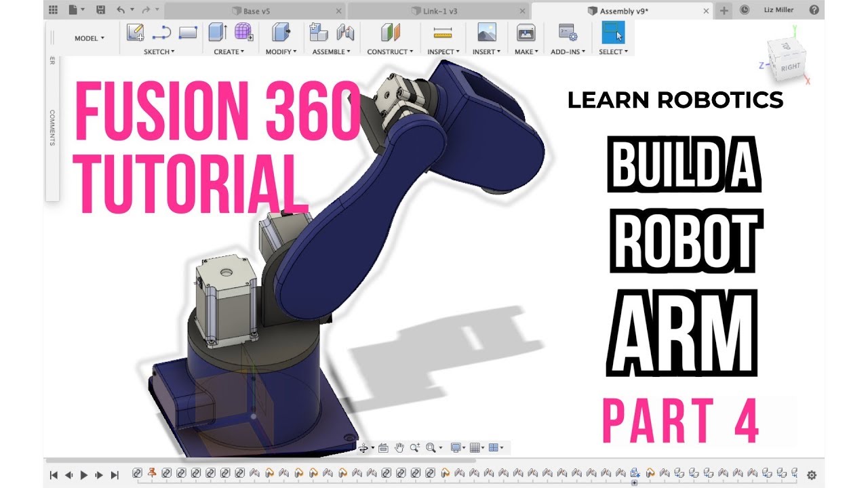Open the COMMENTS side panel
The image size is (868, 488).
(52, 127)
